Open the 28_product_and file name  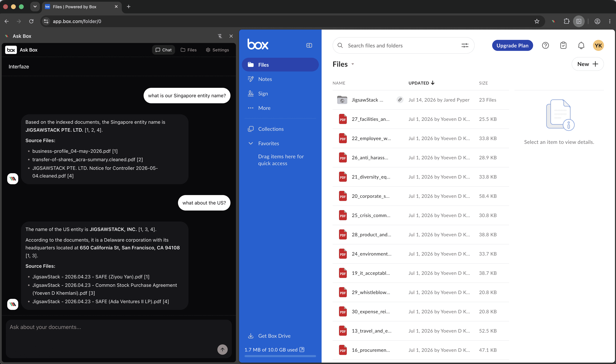[371, 234]
